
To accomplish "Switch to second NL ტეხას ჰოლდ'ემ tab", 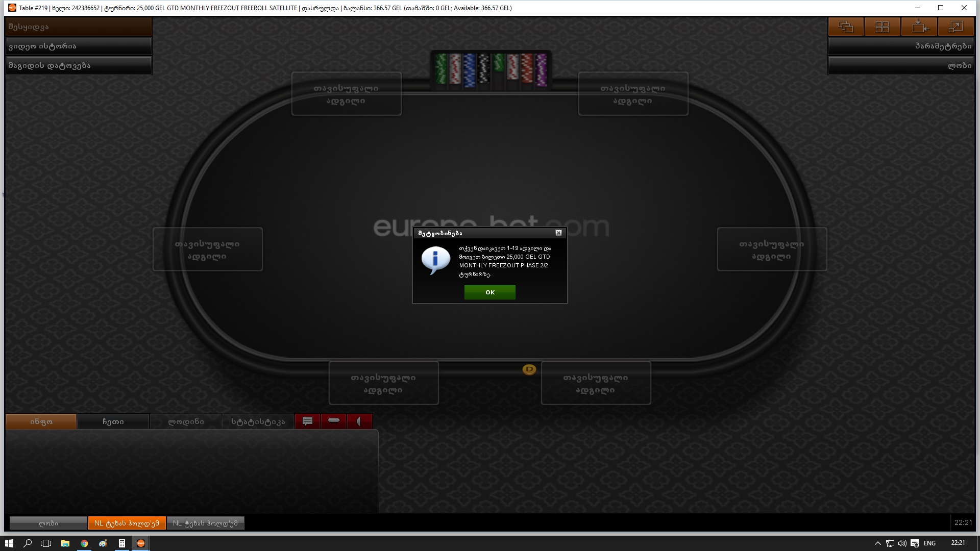I will point(205,523).
